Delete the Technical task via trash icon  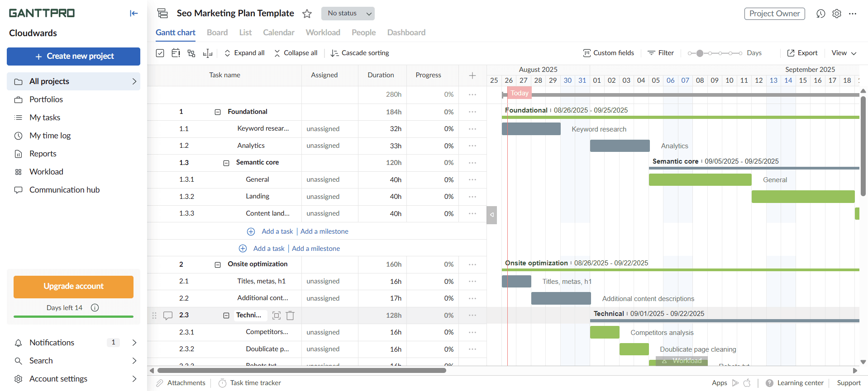click(x=291, y=316)
